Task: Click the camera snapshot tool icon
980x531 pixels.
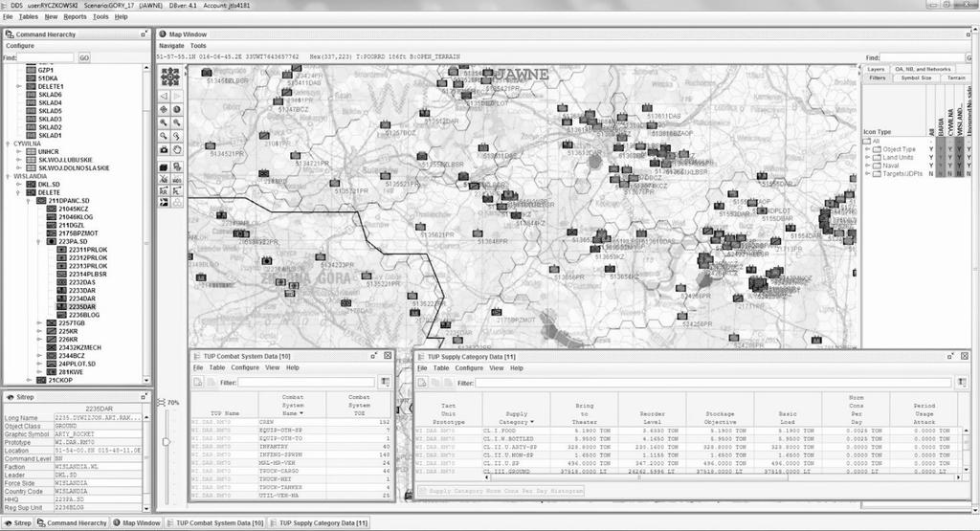Action: tap(164, 149)
